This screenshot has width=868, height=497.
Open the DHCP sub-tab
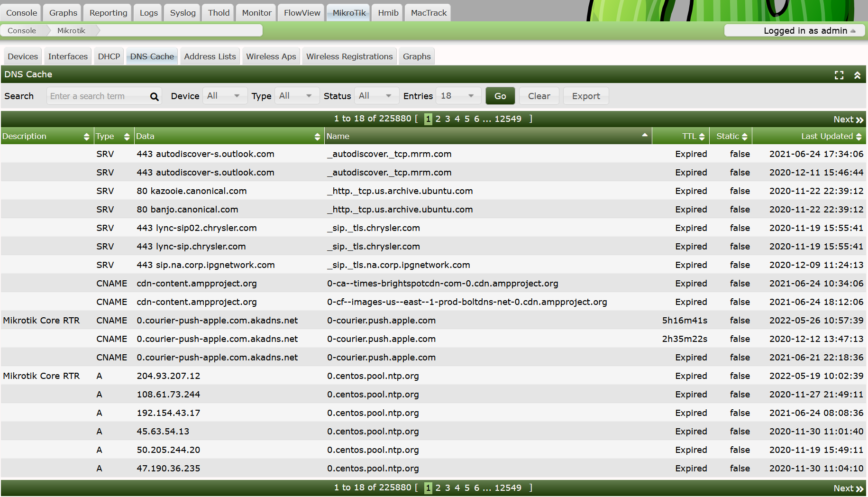click(109, 56)
